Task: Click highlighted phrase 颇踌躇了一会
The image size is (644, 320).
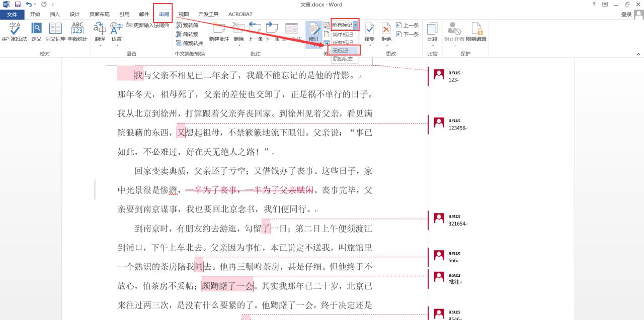Action: [227, 286]
